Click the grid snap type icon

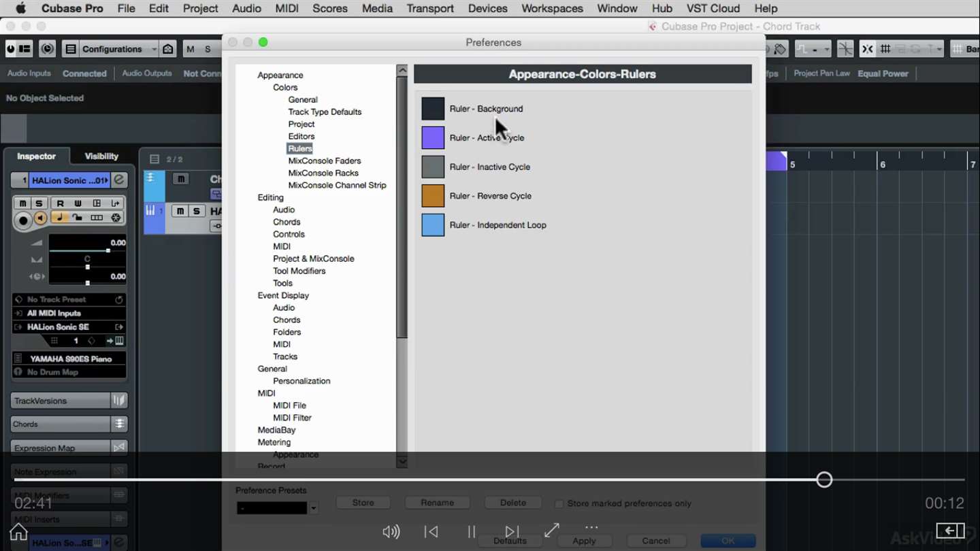click(885, 49)
